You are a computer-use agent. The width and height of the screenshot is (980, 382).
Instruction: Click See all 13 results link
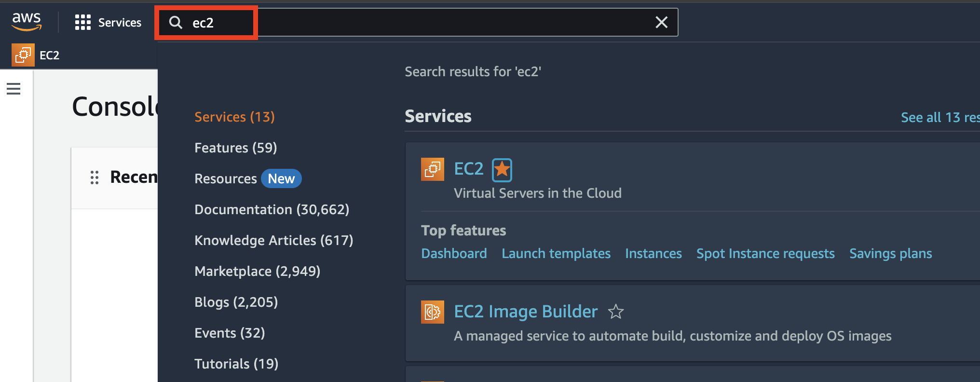coord(940,117)
